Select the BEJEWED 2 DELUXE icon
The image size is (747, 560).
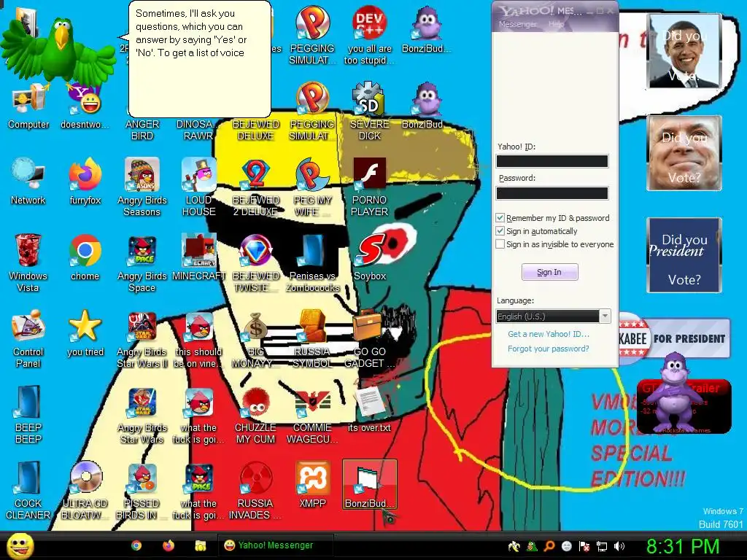[256, 187]
